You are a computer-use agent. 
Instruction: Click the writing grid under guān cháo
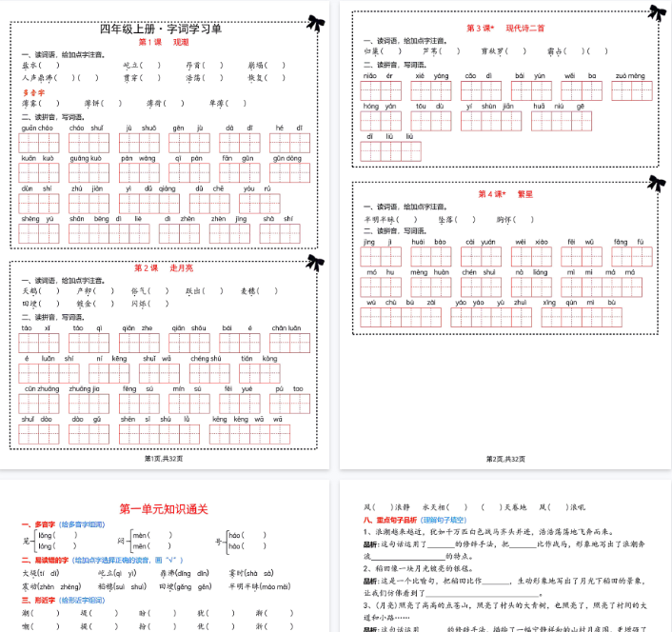pos(38,144)
